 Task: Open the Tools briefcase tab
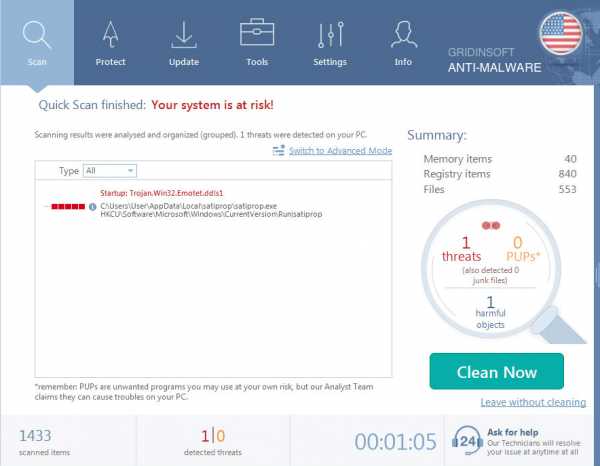coord(257,43)
